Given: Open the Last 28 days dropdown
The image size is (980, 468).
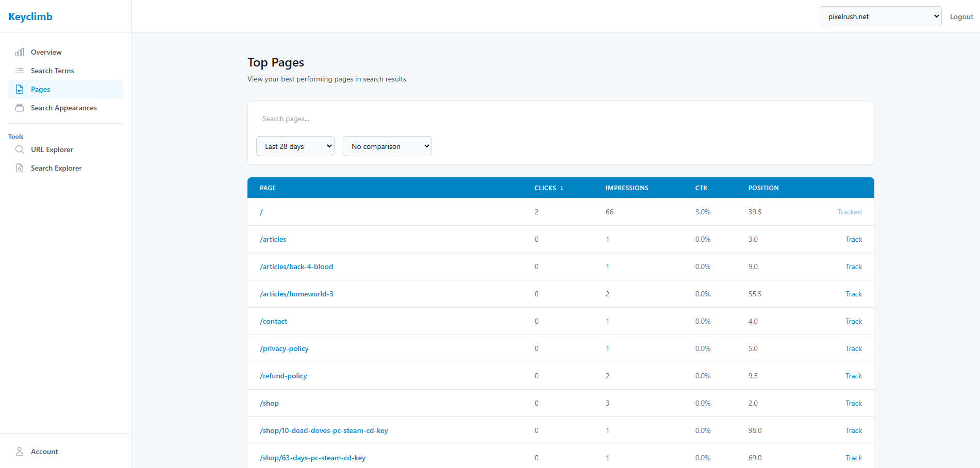Looking at the screenshot, I should (295, 146).
